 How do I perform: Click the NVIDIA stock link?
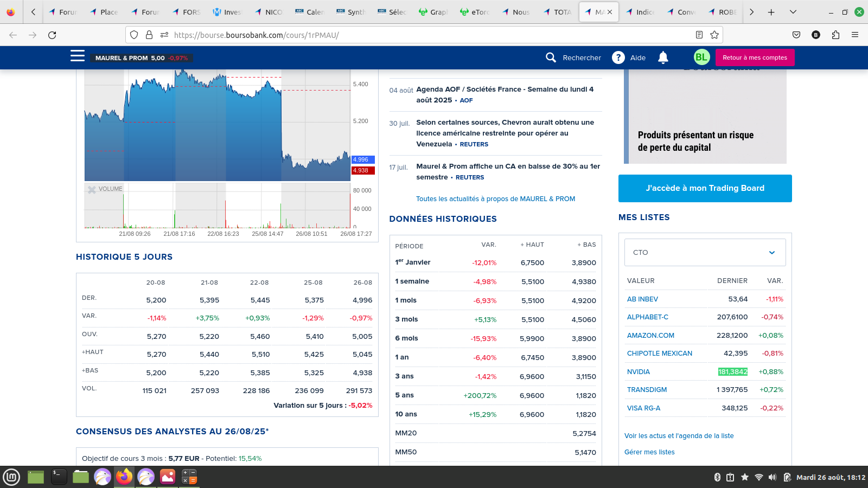pos(638,372)
